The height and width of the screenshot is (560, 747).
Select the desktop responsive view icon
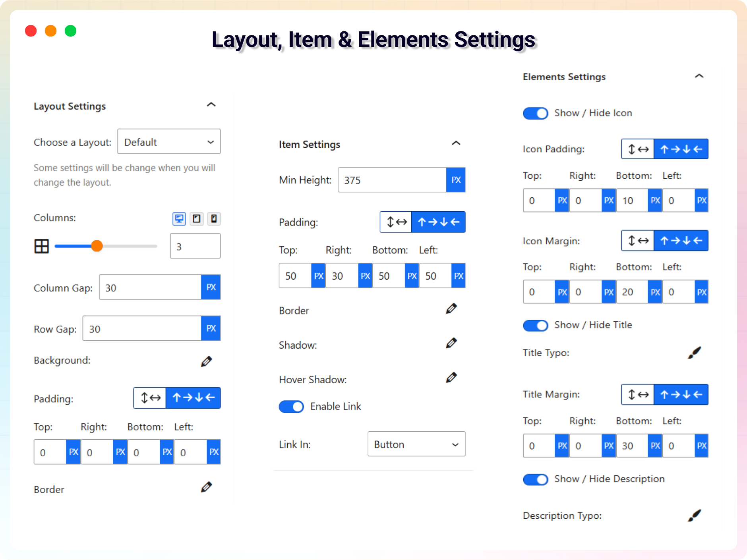coord(179,218)
